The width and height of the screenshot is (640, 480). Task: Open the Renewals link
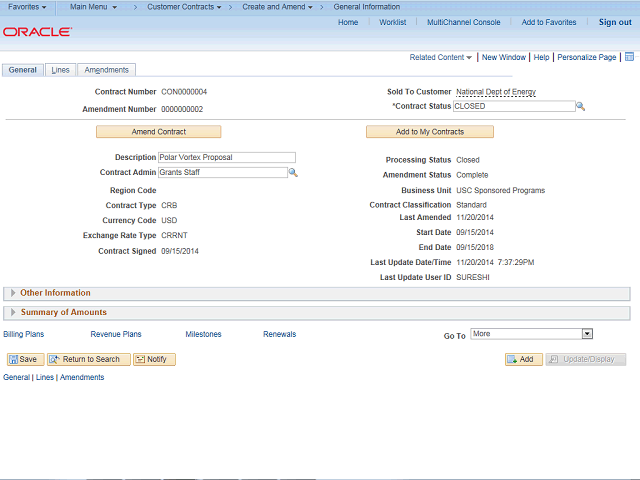280,334
